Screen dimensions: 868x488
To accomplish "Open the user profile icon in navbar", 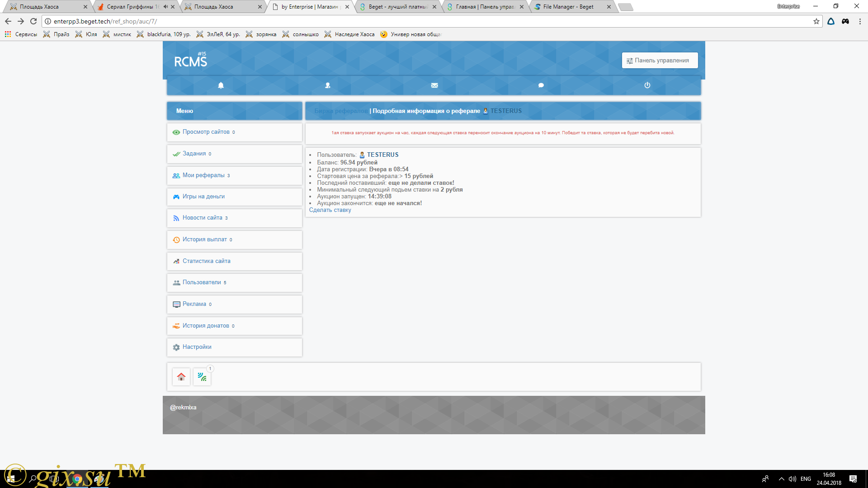I will click(328, 85).
